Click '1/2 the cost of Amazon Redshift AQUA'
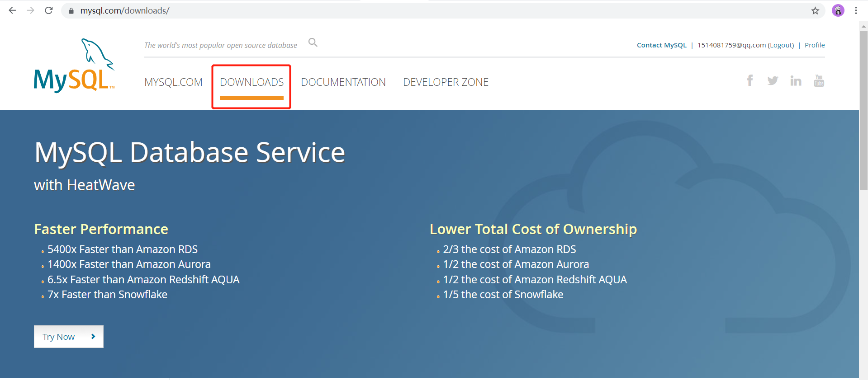The width and height of the screenshot is (868, 380). pyautogui.click(x=535, y=280)
